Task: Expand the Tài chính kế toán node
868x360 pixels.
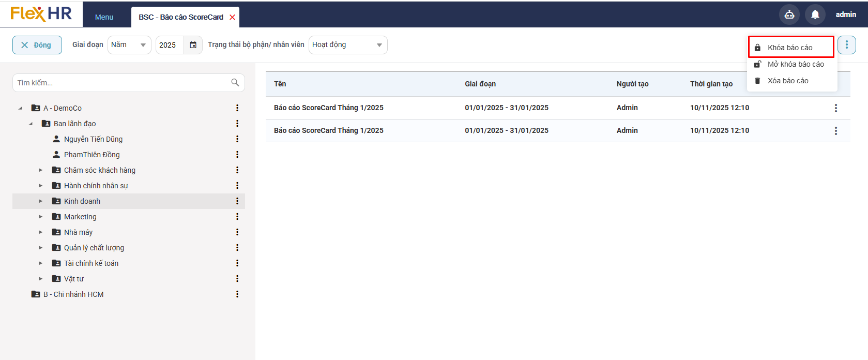Action: [x=41, y=263]
